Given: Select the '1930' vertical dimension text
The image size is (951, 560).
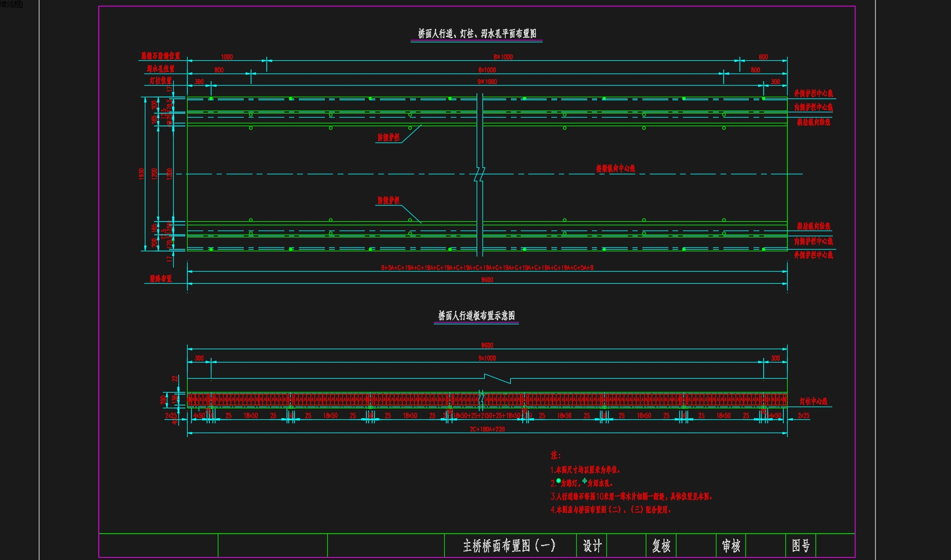Looking at the screenshot, I should click(141, 174).
